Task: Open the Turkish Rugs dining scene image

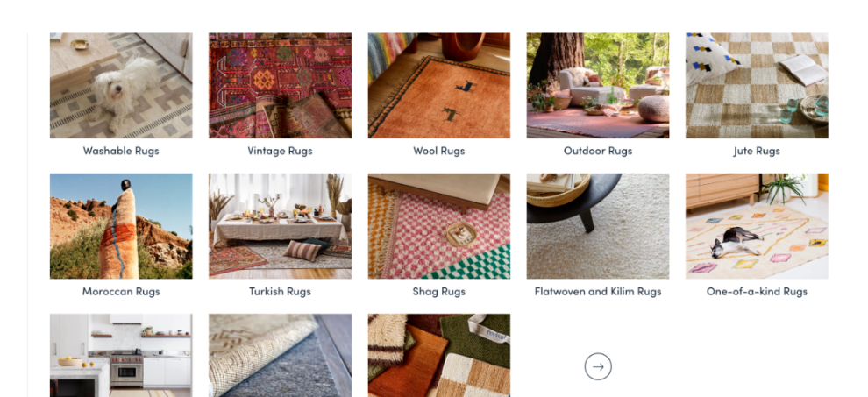Action: pos(280,226)
